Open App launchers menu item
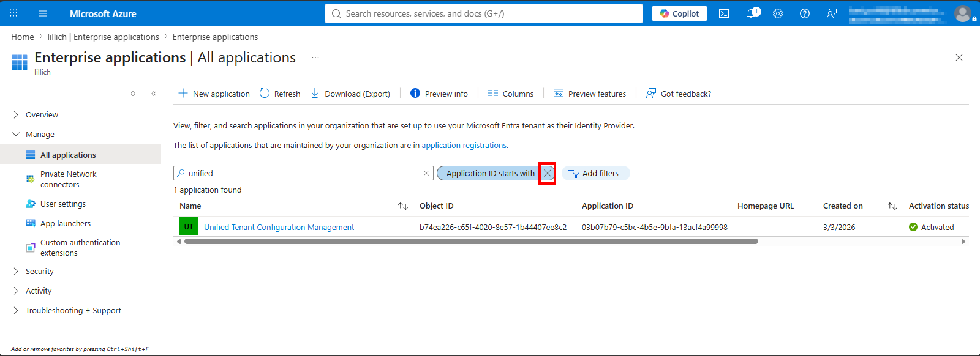Viewport: 980px width, 356px height. [66, 223]
